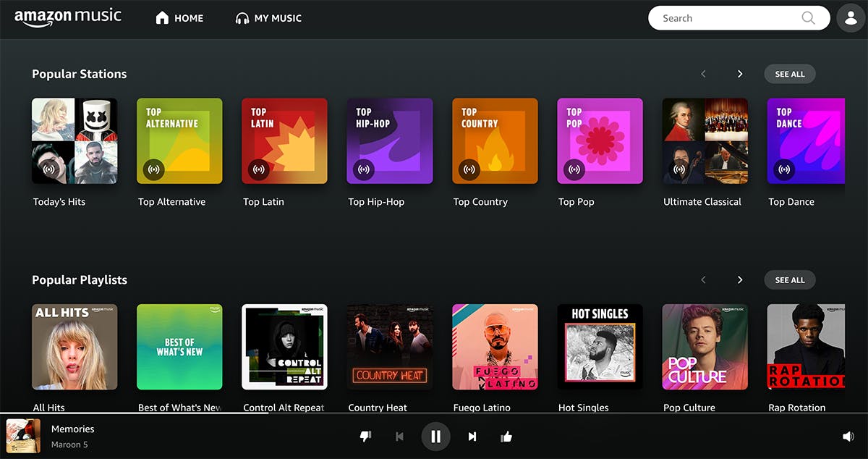
Task: Open the Country Heat playlist cover
Action: tap(389, 347)
